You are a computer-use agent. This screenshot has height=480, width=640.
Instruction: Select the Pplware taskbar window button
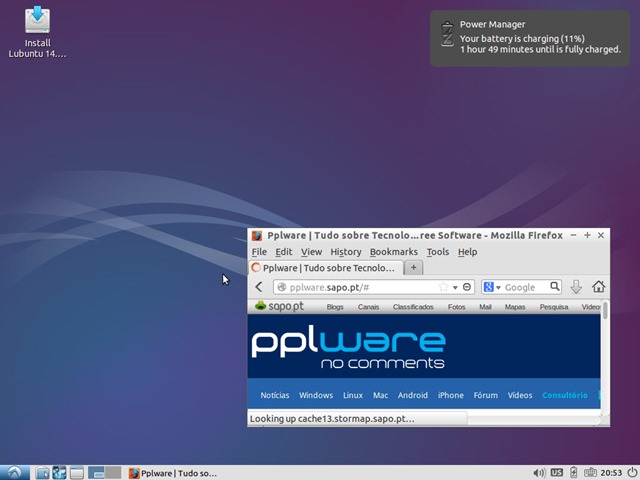click(173, 473)
